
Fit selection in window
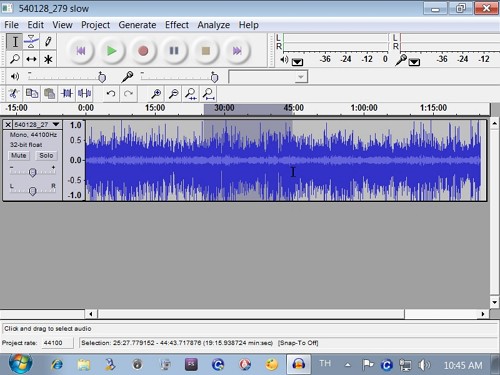click(x=191, y=94)
